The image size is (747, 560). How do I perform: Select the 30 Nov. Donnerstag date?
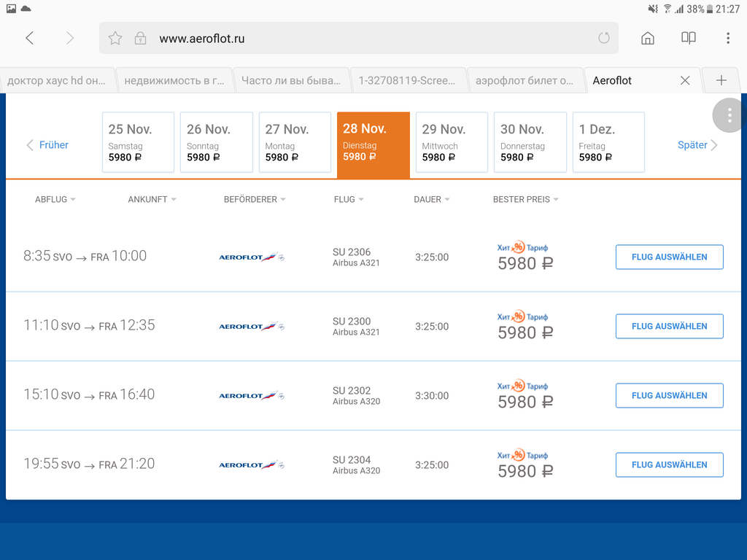[530, 142]
